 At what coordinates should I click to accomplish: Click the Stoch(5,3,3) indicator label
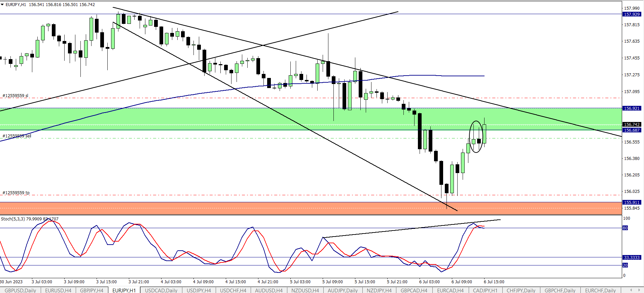[x=30, y=219]
